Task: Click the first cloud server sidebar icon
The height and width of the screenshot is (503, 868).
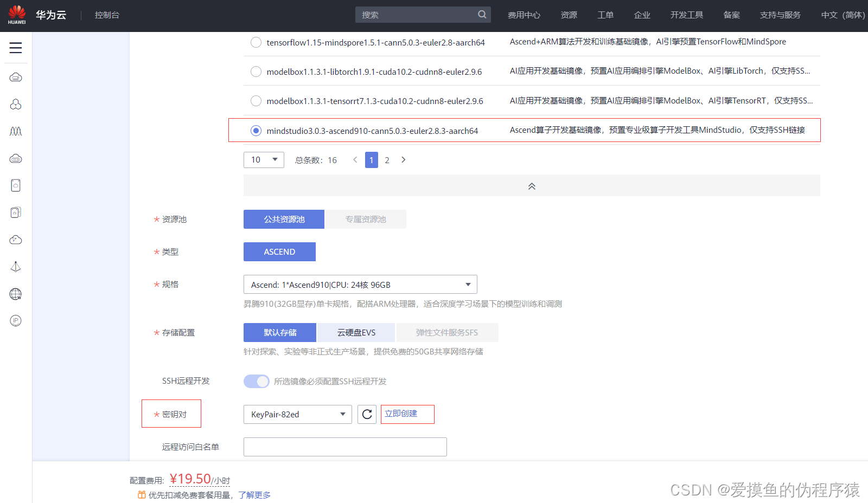Action: pos(16,77)
